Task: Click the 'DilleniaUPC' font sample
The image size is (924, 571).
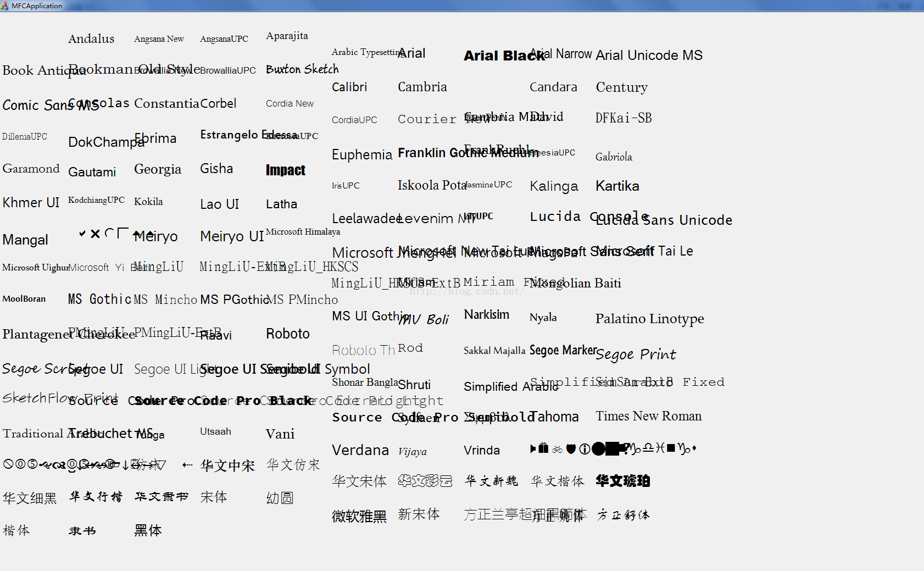Action: coord(25,136)
